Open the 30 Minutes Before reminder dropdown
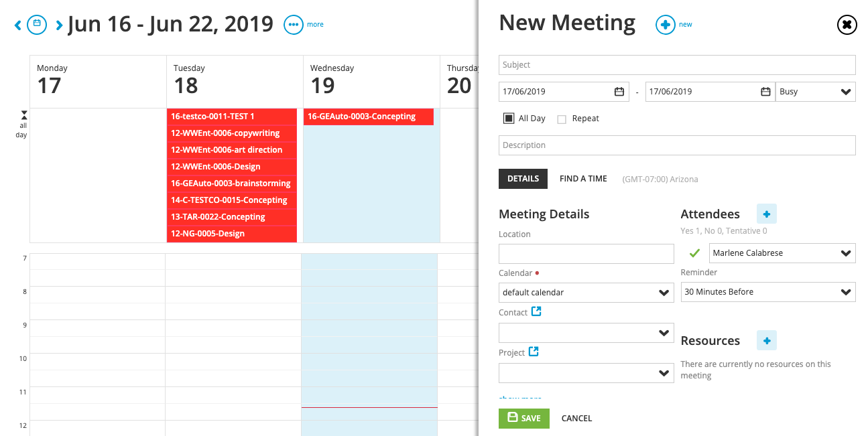This screenshot has height=436, width=868. pos(768,292)
